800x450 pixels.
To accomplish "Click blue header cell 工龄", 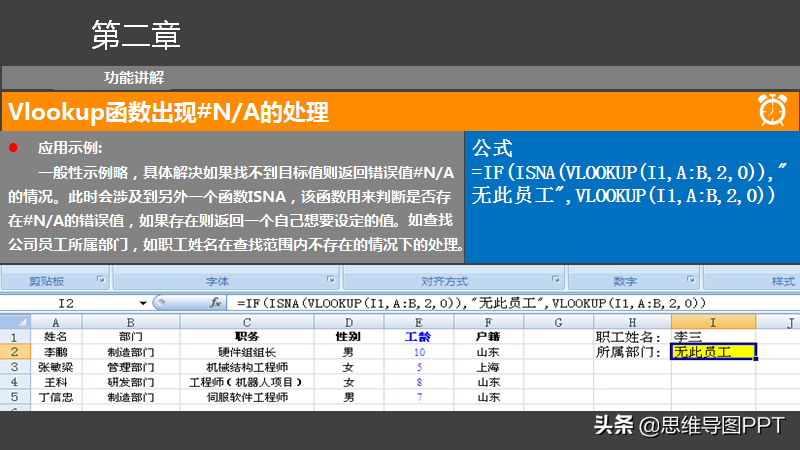I will [x=419, y=337].
